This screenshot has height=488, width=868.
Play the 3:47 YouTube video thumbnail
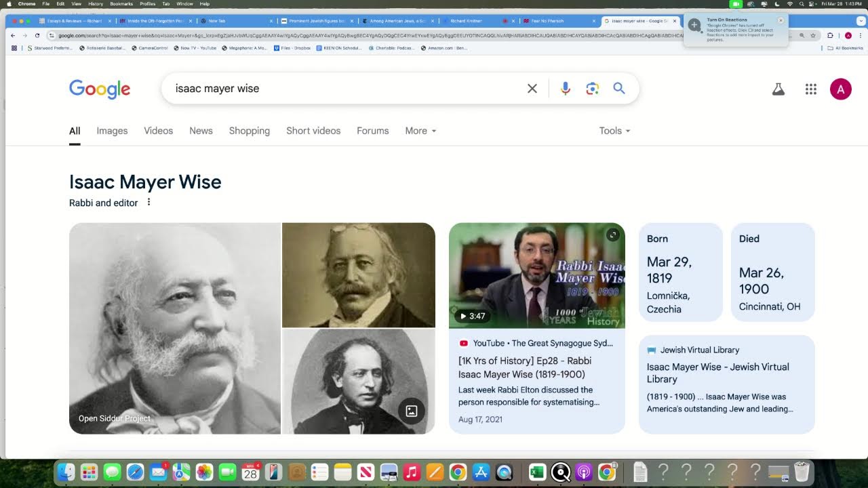537,275
